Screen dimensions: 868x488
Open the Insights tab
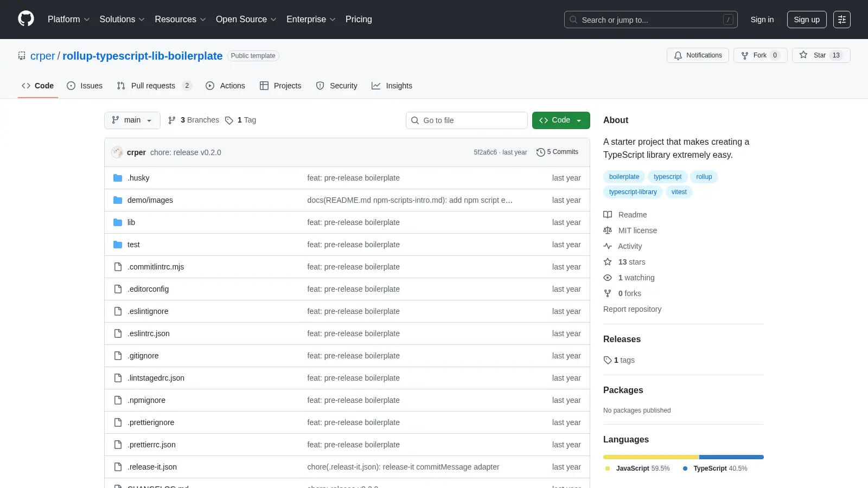coord(392,86)
